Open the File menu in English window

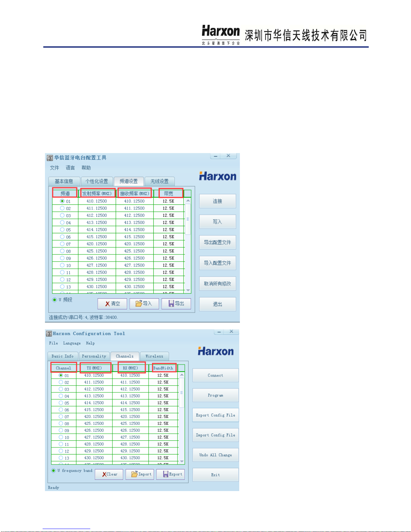point(53,343)
